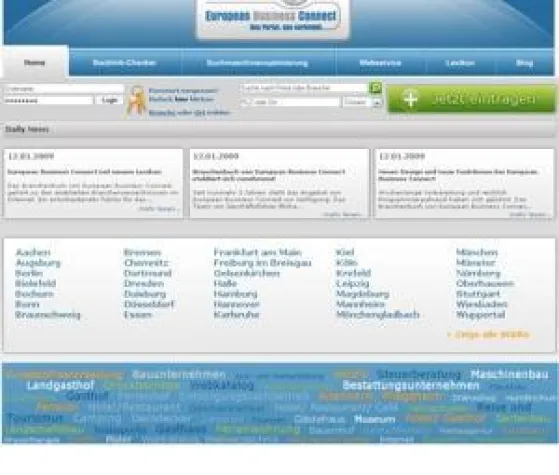Select city Chemnitz
Image resolution: width=559 pixels, height=475 pixels.
146,263
